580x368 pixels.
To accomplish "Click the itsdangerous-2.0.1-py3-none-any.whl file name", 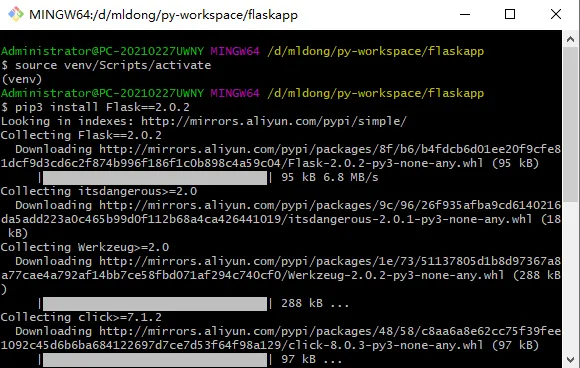I will tap(410, 219).
